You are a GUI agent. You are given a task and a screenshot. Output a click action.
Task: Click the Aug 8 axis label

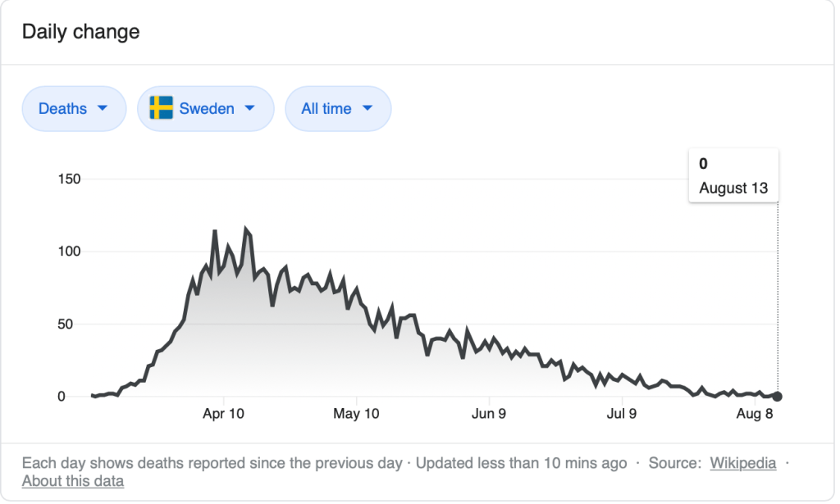tap(754, 414)
